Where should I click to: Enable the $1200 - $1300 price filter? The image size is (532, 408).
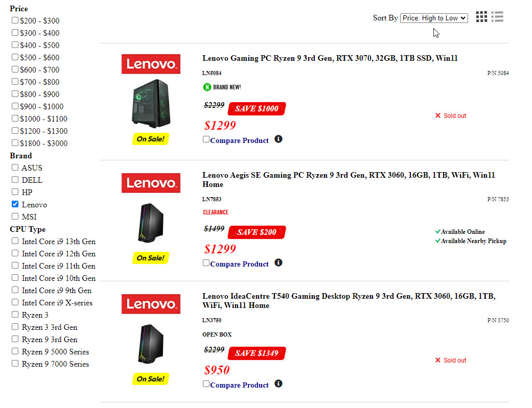(15, 131)
